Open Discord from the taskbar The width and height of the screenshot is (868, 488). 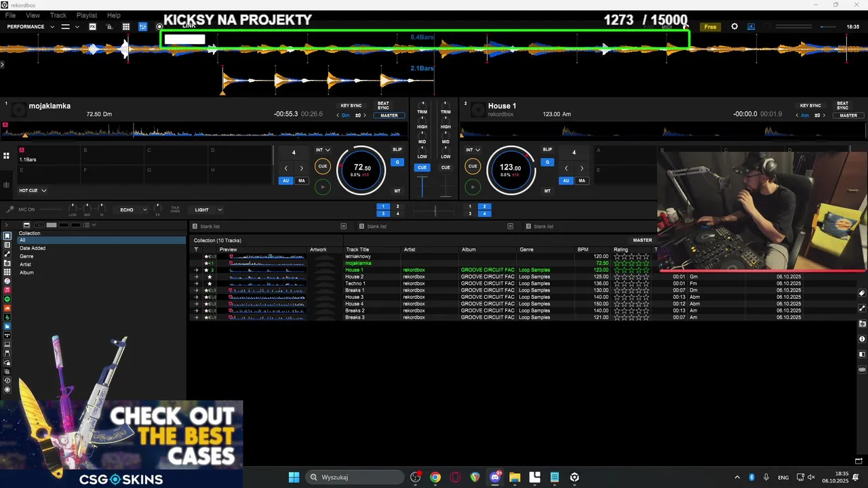tap(495, 477)
